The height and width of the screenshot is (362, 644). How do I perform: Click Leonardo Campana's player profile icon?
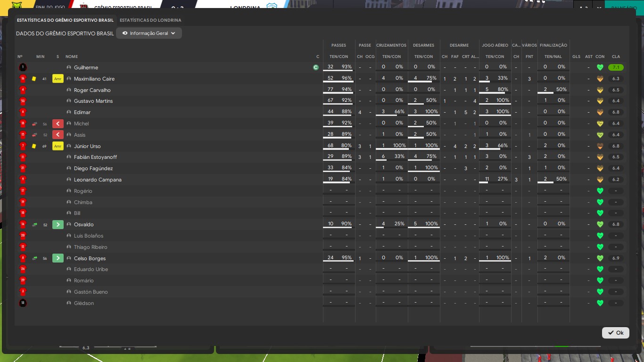[69, 180]
